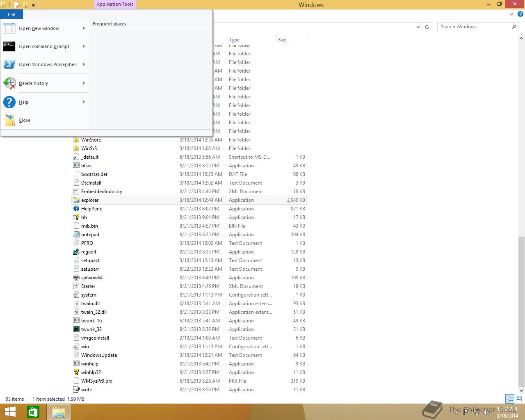Click the WinStore folder icon
Image resolution: width=525 pixels, height=420 pixels.
click(x=76, y=140)
